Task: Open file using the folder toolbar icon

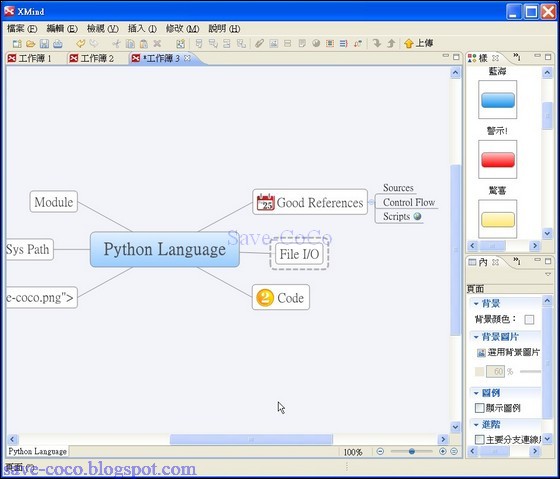Action: 31,44
